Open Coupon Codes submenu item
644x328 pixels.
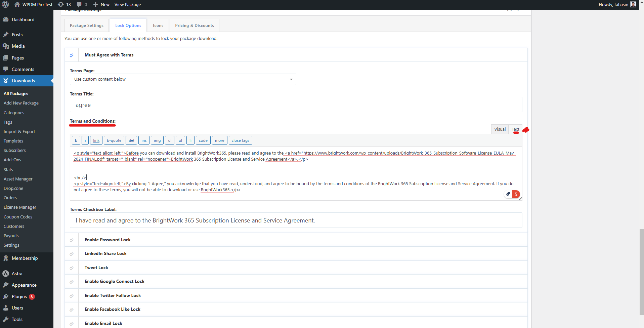(x=18, y=217)
